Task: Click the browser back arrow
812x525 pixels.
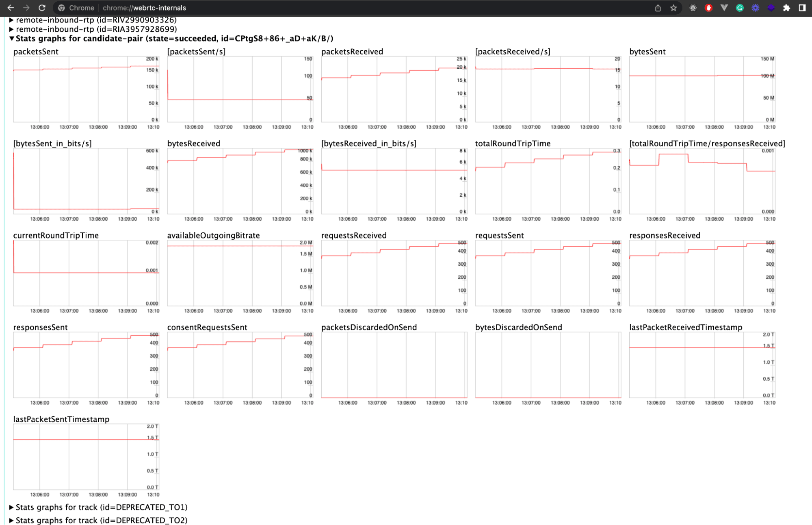Action: click(x=11, y=8)
